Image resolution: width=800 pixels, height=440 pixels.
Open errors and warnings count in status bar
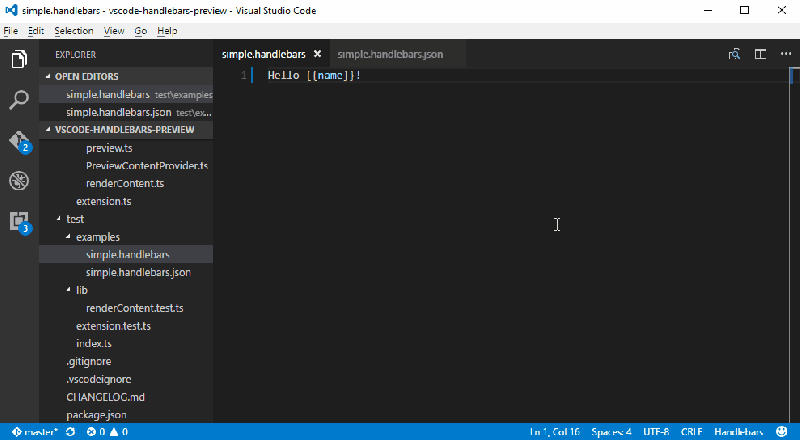[107, 432]
